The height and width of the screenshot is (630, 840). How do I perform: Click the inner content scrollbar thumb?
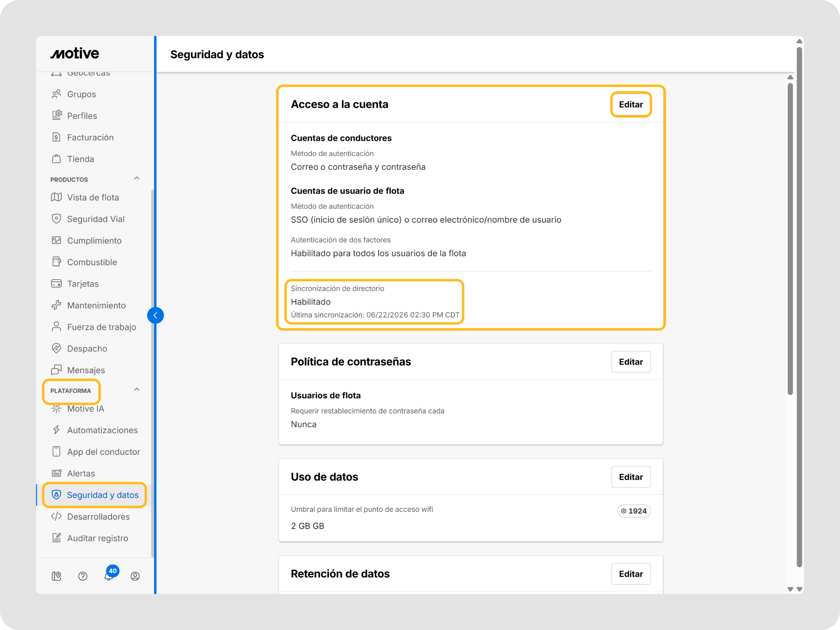tap(790, 239)
